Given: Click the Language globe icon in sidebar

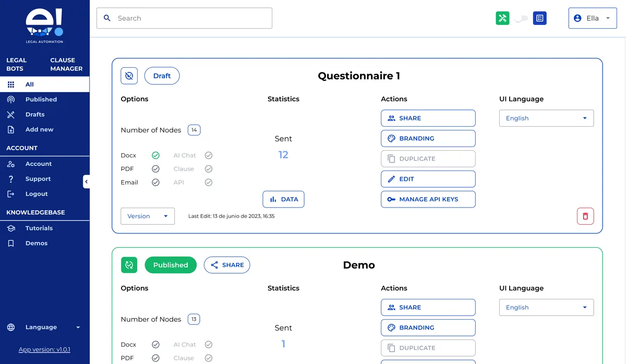Looking at the screenshot, I should click(x=10, y=327).
